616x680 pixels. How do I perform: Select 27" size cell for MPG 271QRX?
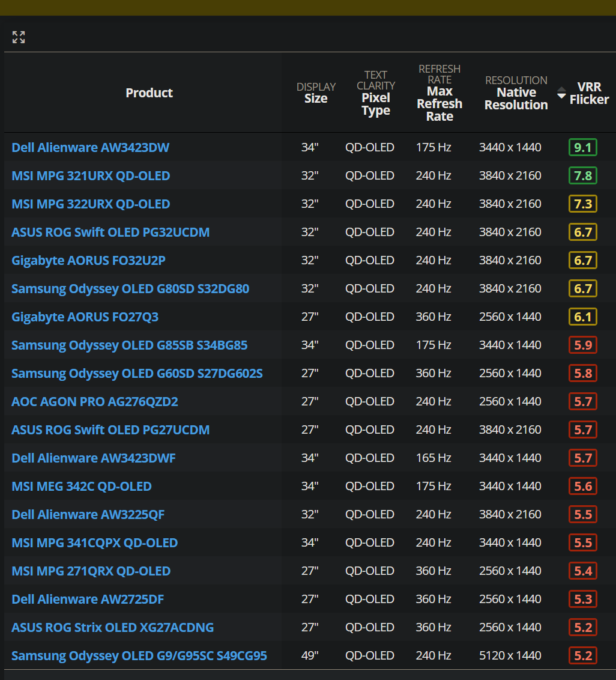(x=310, y=571)
